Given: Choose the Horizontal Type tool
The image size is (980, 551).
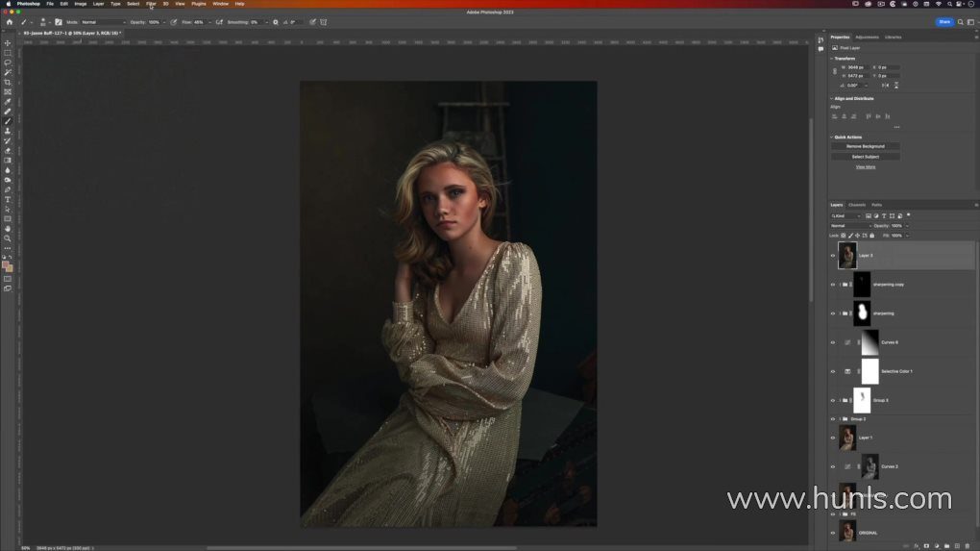Looking at the screenshot, I should [8, 199].
